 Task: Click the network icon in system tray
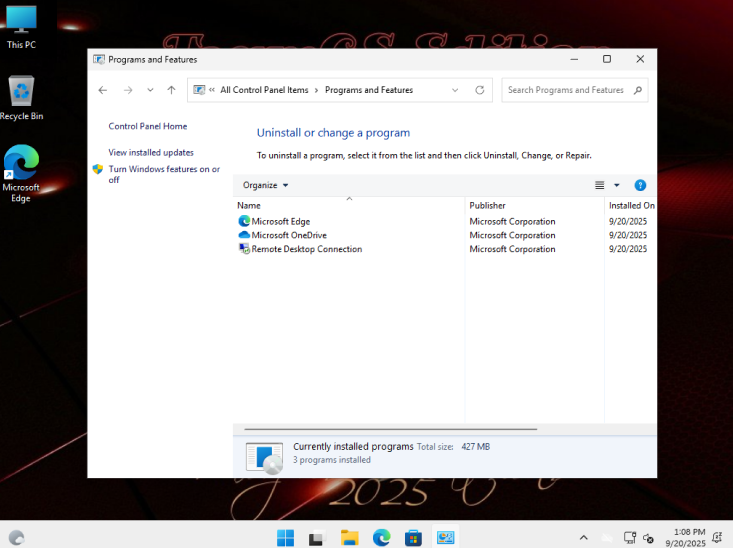(630, 538)
